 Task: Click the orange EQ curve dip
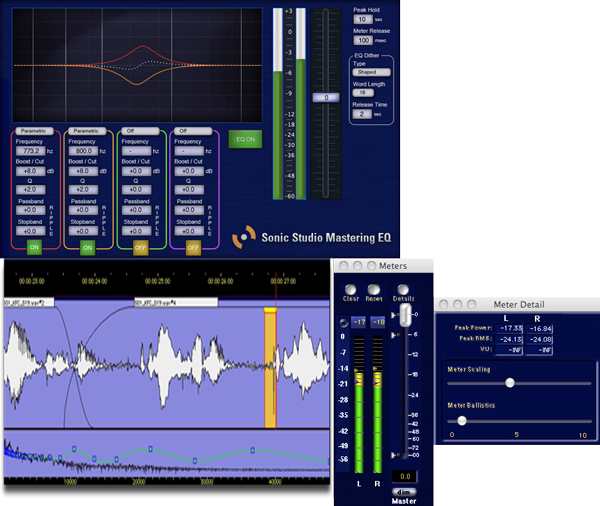(x=137, y=83)
